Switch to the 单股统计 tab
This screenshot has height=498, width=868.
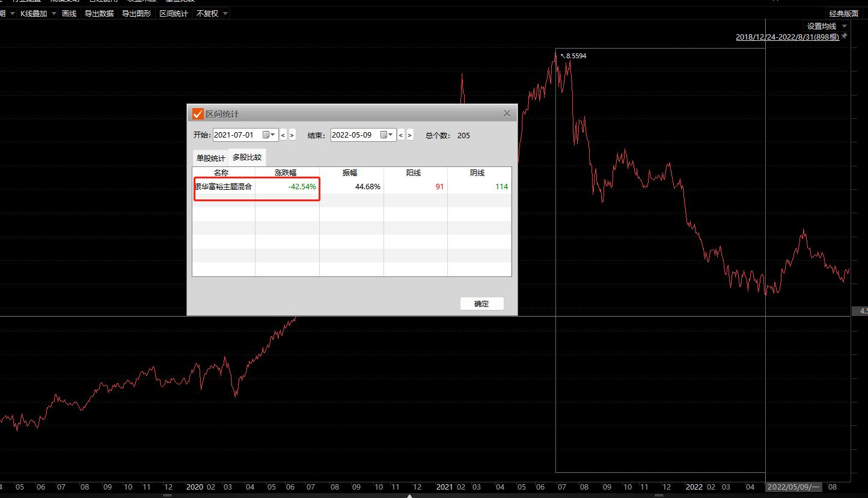pyautogui.click(x=210, y=158)
